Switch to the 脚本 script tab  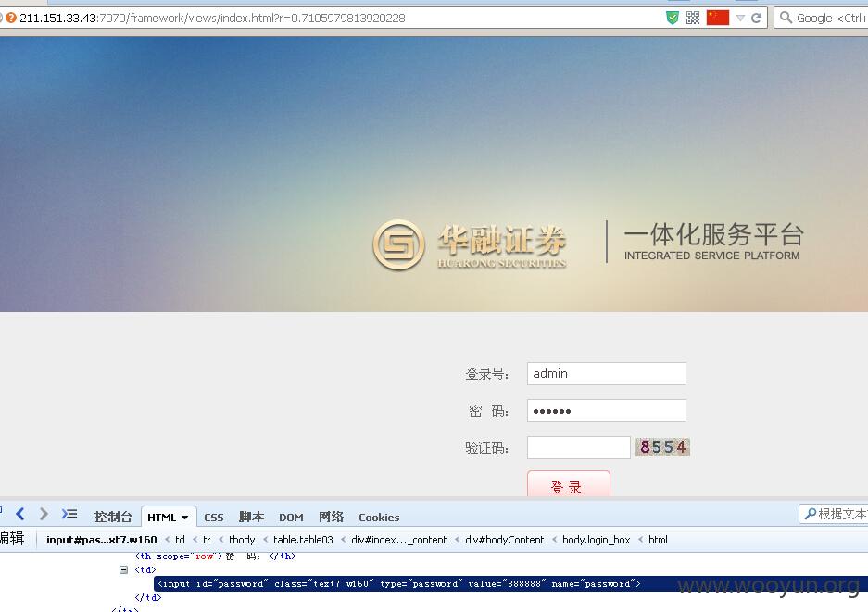[251, 517]
